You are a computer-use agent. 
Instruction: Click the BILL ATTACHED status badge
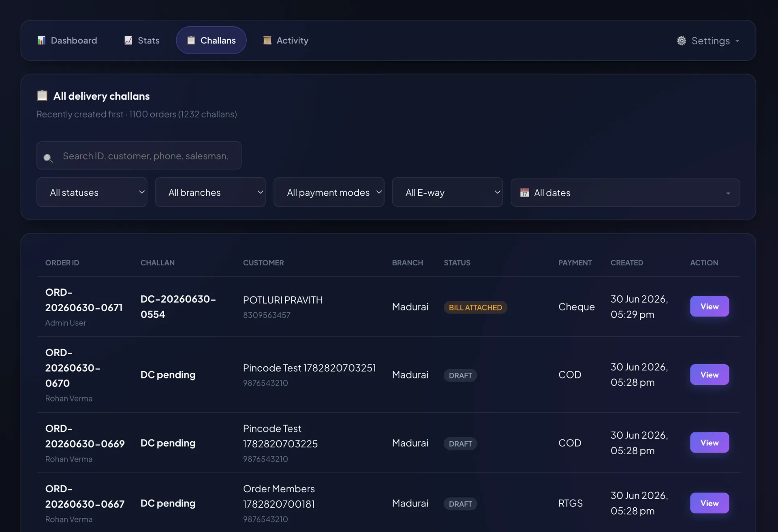475,307
